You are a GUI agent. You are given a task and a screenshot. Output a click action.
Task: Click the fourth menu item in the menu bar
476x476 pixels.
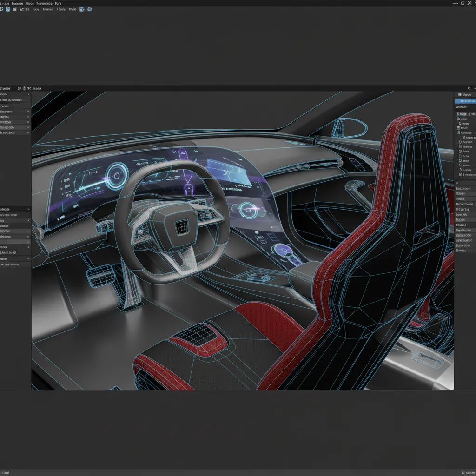(x=44, y=3)
